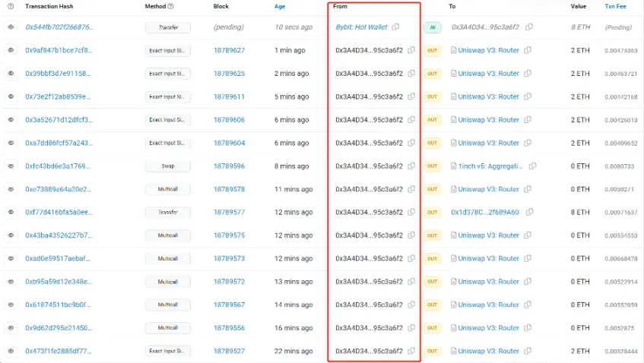
Task: Copy Uniswap V3 Router address in block 18789556 row
Action: click(528, 328)
